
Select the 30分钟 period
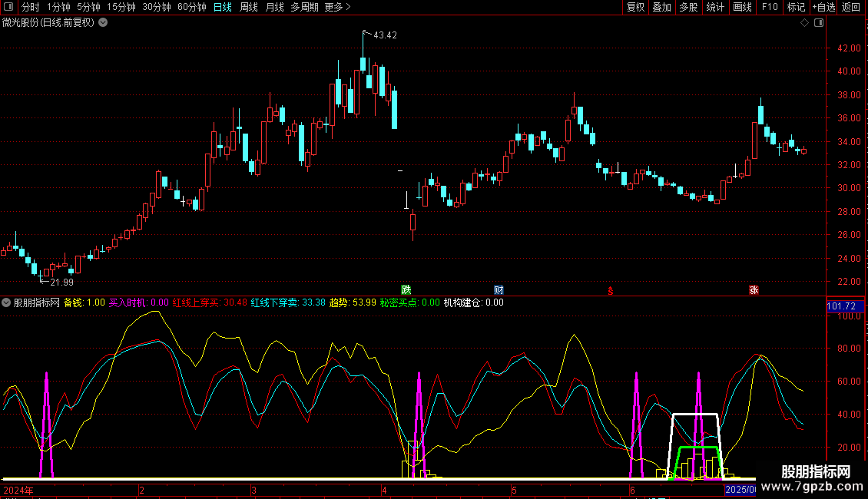[156, 7]
